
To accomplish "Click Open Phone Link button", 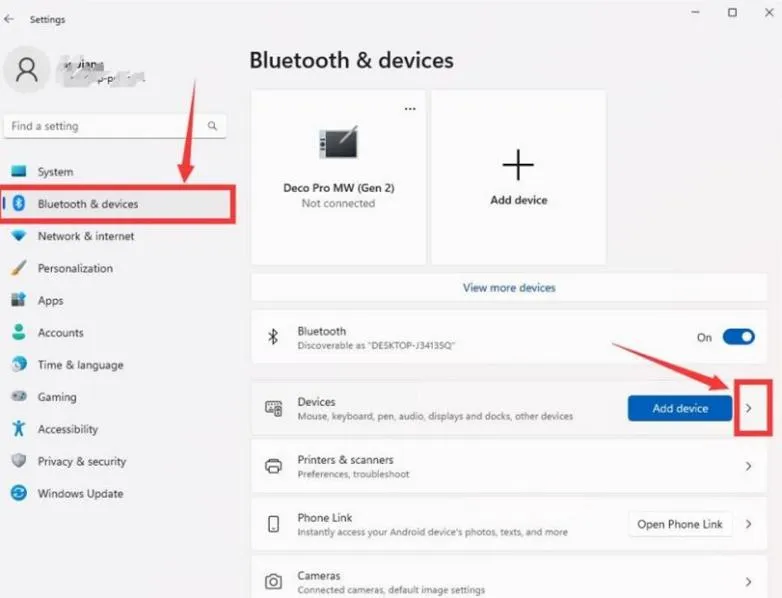I will click(x=680, y=524).
